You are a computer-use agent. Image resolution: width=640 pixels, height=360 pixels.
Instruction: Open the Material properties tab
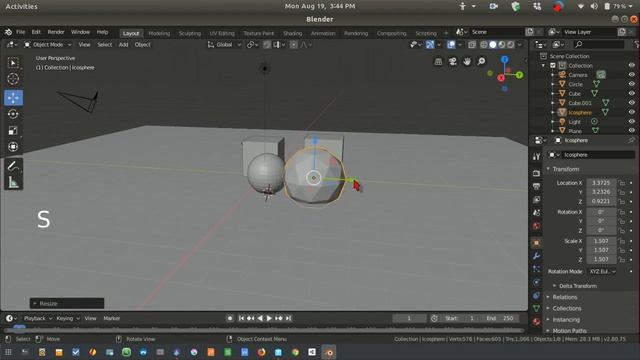point(536,321)
